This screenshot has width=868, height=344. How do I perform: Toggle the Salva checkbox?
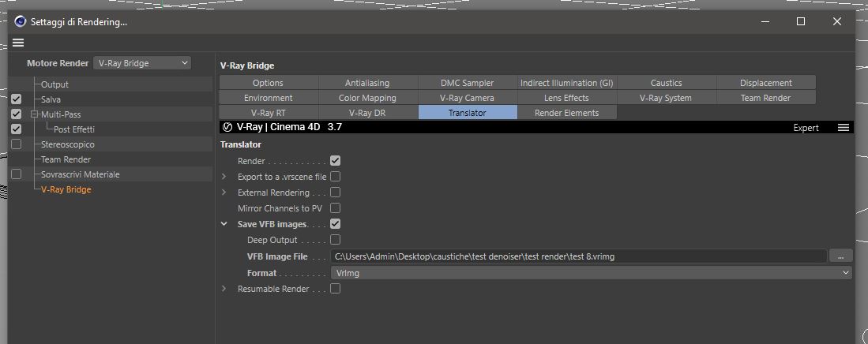(x=16, y=99)
